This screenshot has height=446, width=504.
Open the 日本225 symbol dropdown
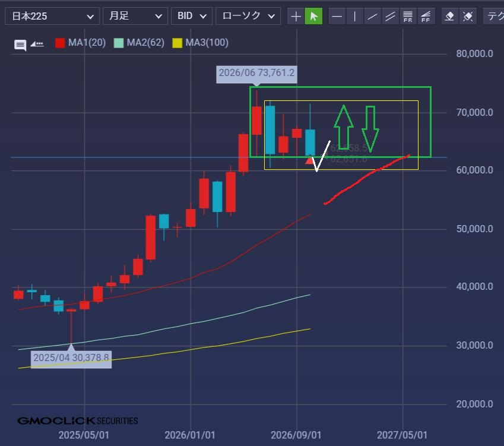pyautogui.click(x=52, y=16)
